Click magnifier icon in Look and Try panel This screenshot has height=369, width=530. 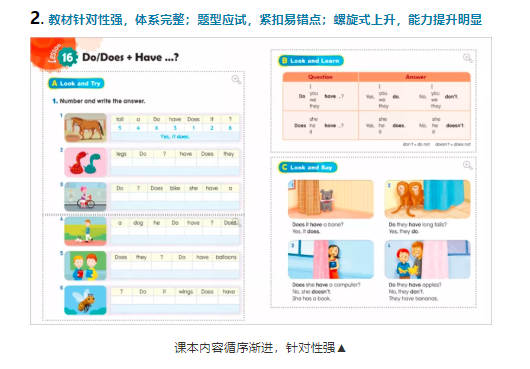tap(236, 80)
